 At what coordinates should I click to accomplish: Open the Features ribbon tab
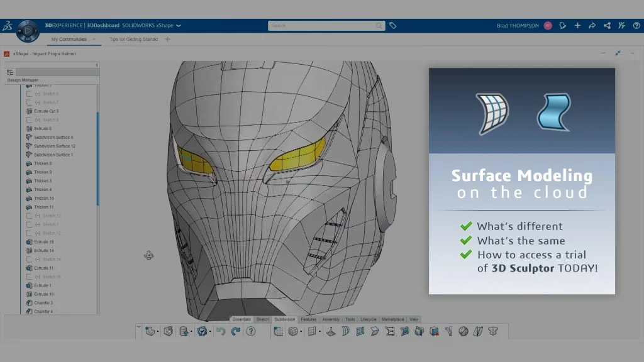pyautogui.click(x=309, y=319)
